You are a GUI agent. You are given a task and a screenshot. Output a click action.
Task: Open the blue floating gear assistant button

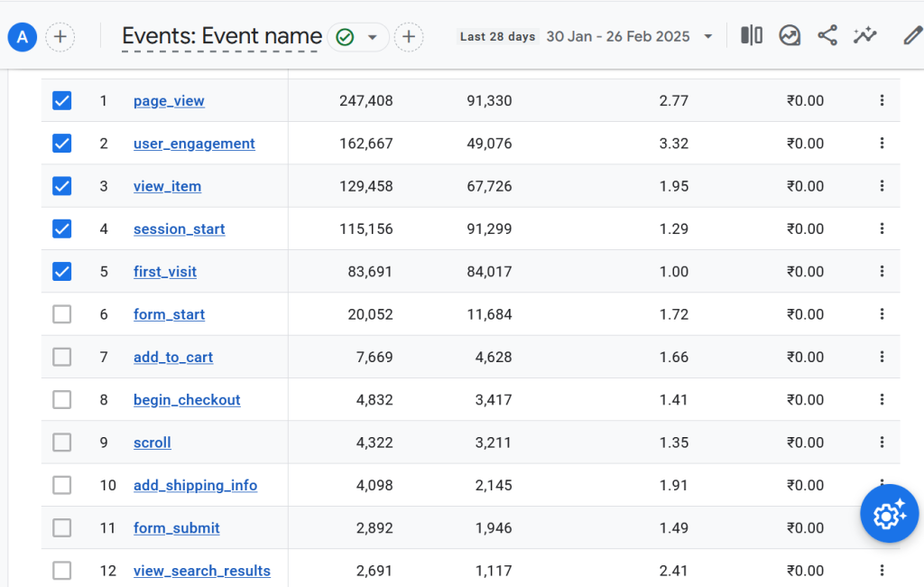[889, 514]
